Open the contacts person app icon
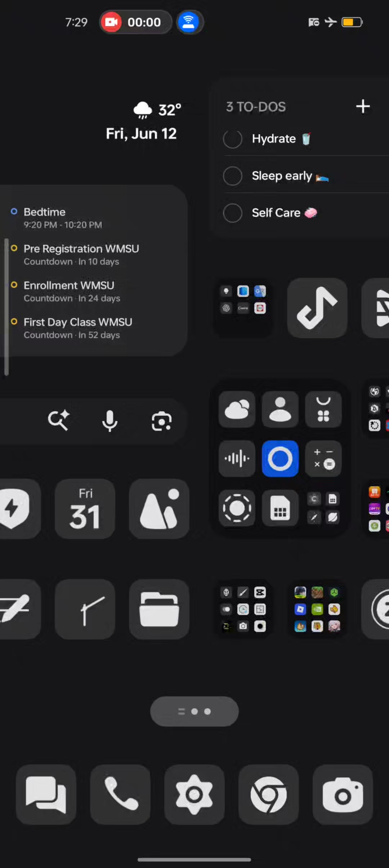This screenshot has width=389, height=868. click(280, 409)
